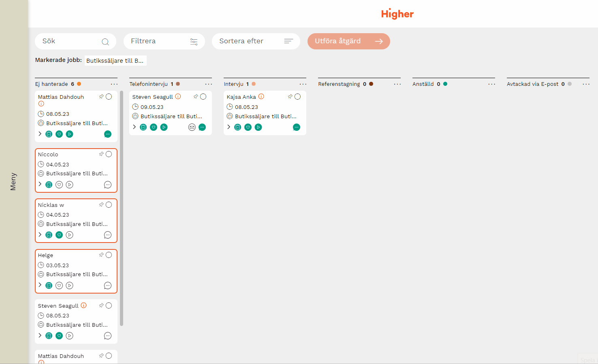Select the Niccolo card using its circle
The height and width of the screenshot is (364, 598).
(x=109, y=154)
